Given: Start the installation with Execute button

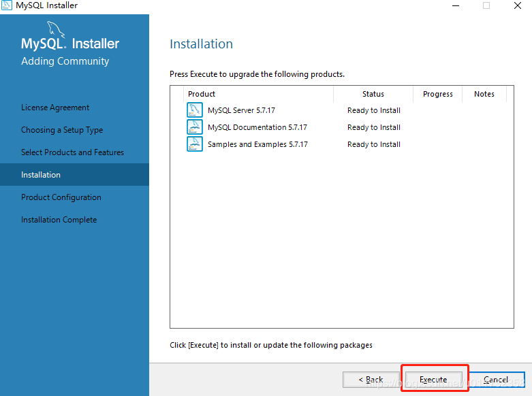Looking at the screenshot, I should [433, 380].
